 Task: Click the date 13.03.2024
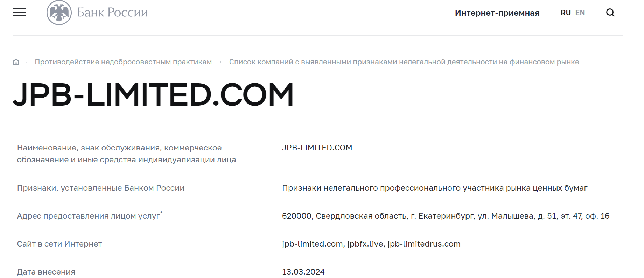click(x=303, y=272)
